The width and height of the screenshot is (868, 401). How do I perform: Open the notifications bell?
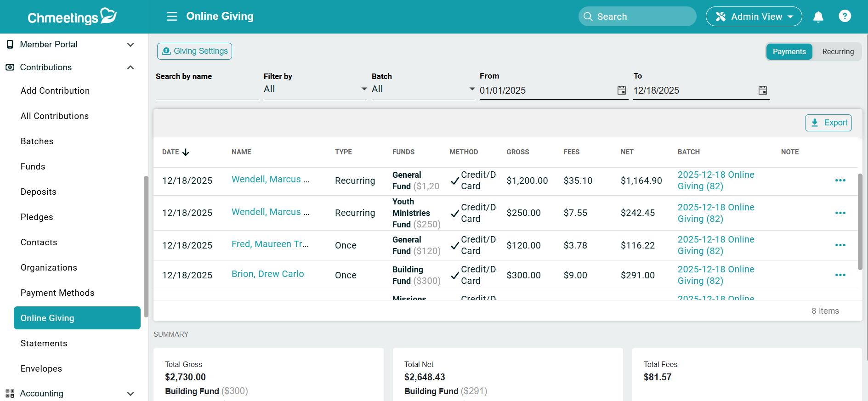pyautogui.click(x=818, y=17)
